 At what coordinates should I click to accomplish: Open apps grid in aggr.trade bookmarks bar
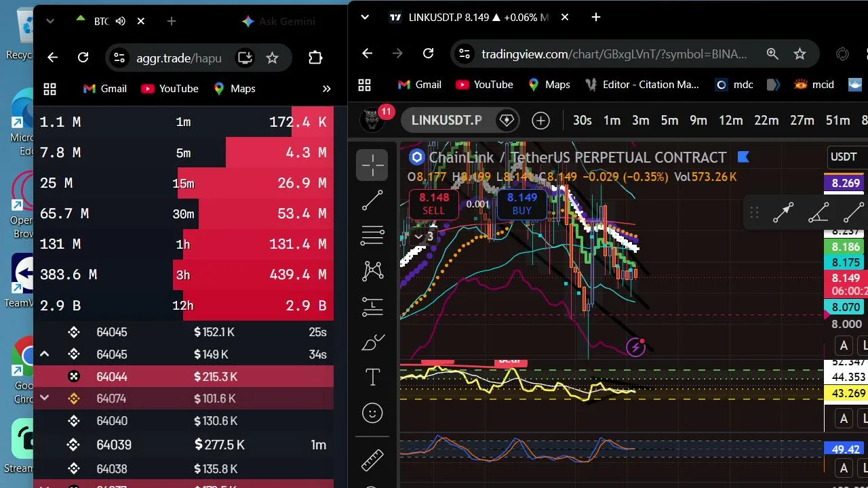(x=50, y=89)
